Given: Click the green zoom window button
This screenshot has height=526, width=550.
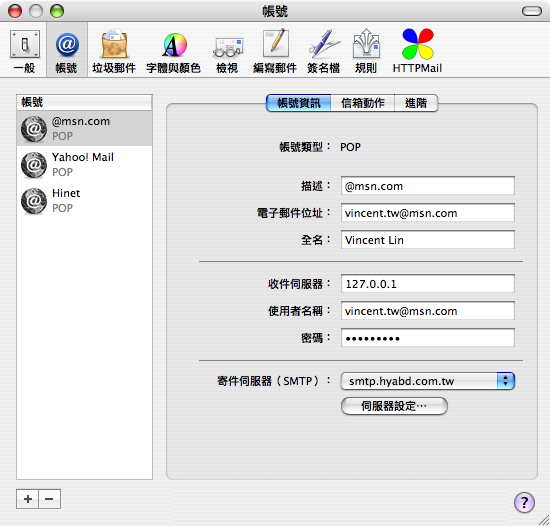Looking at the screenshot, I should pyautogui.click(x=56, y=11).
